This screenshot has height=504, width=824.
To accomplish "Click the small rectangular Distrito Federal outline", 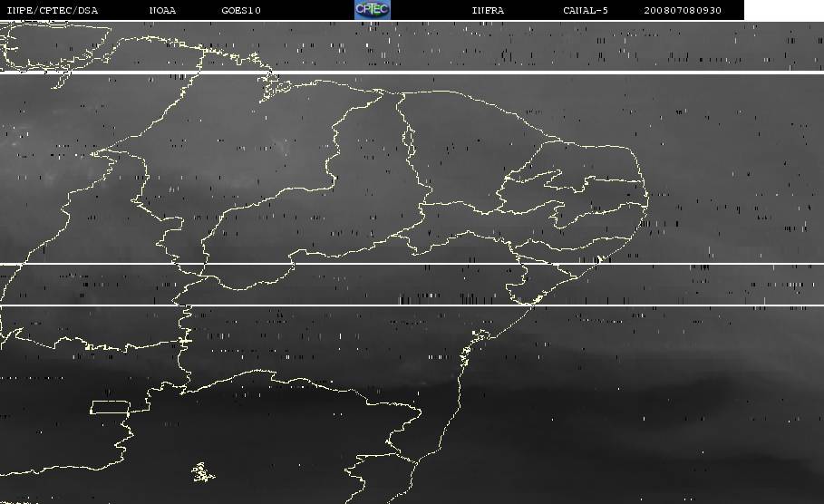I will (111, 407).
